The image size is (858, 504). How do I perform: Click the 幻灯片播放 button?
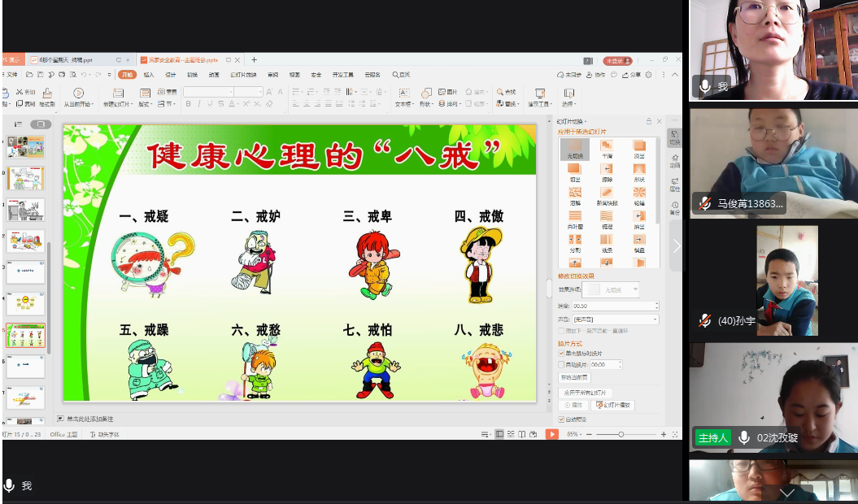[616, 405]
